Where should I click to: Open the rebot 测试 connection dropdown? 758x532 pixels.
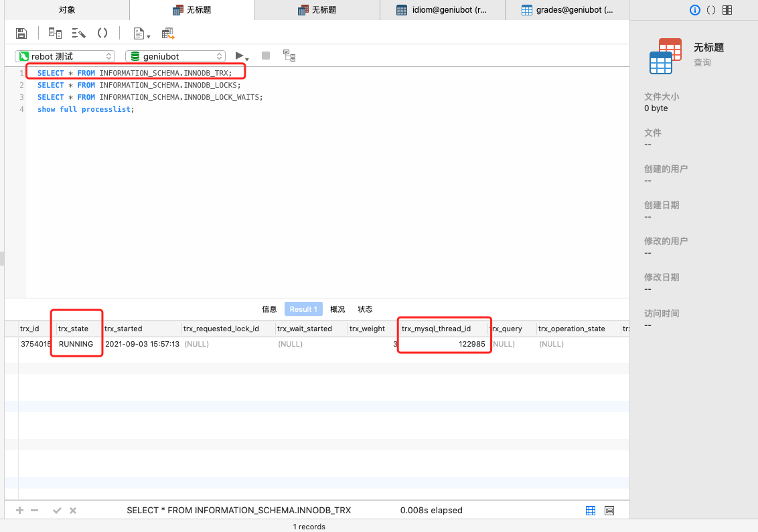[65, 56]
